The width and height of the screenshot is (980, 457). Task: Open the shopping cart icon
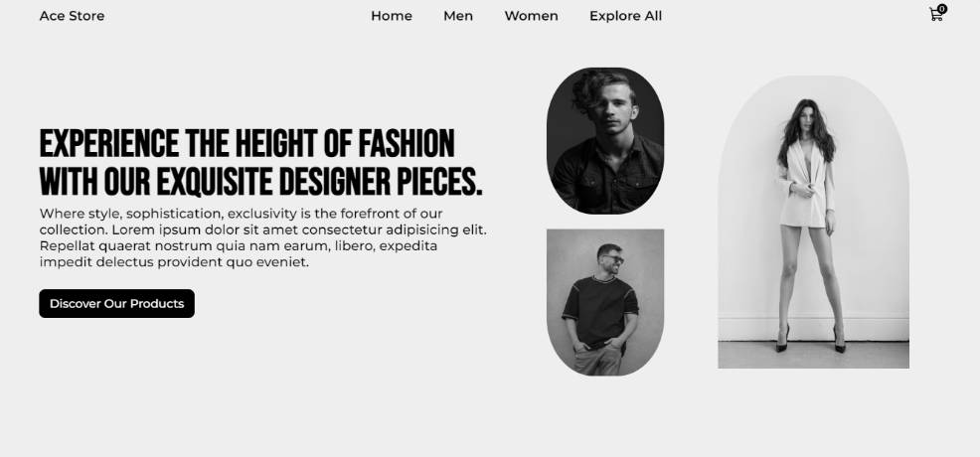tap(935, 15)
